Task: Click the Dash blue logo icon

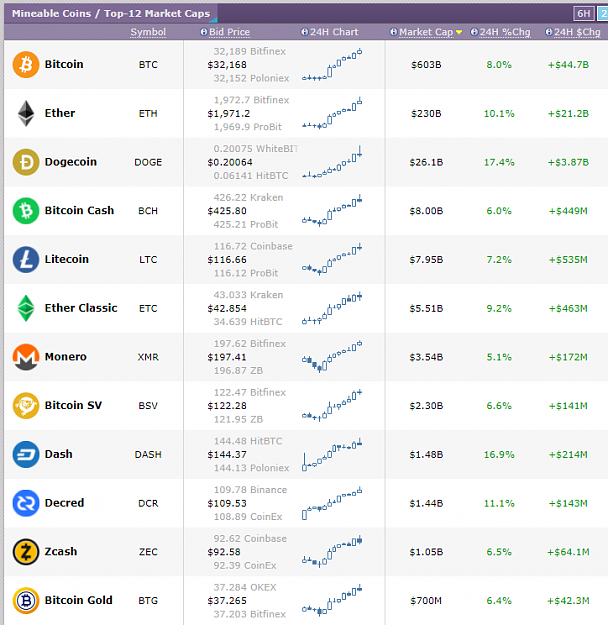Action: point(26,454)
